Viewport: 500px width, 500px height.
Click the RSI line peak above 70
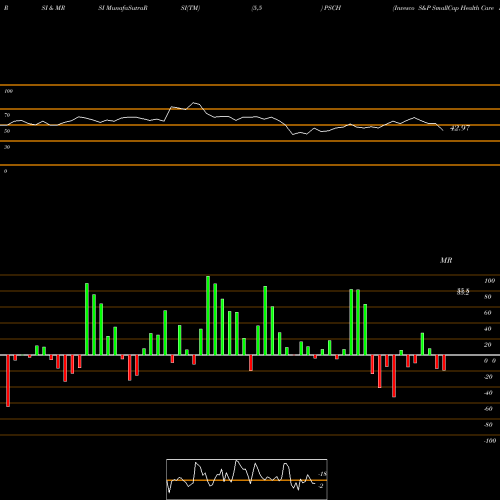pos(194,103)
